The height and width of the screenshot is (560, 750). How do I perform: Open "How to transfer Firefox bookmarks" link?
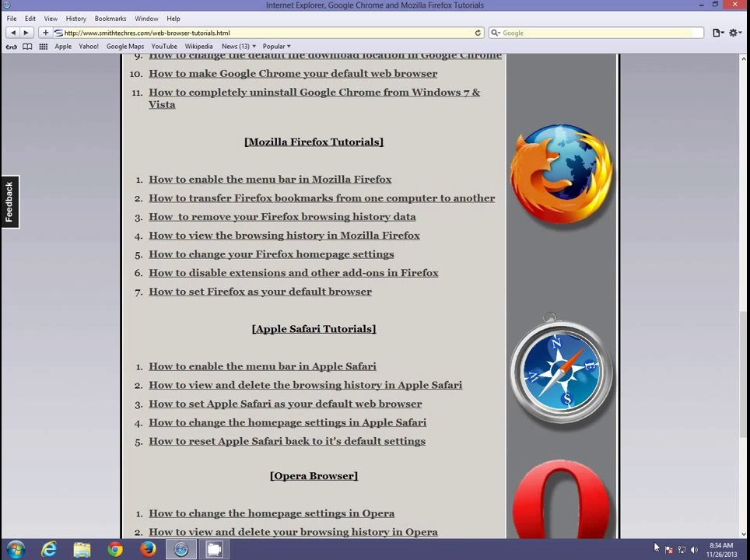(x=321, y=198)
